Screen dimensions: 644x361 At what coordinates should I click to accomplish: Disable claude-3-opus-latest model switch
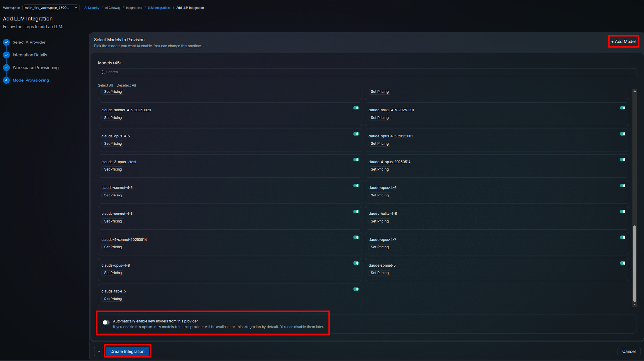[x=356, y=160]
